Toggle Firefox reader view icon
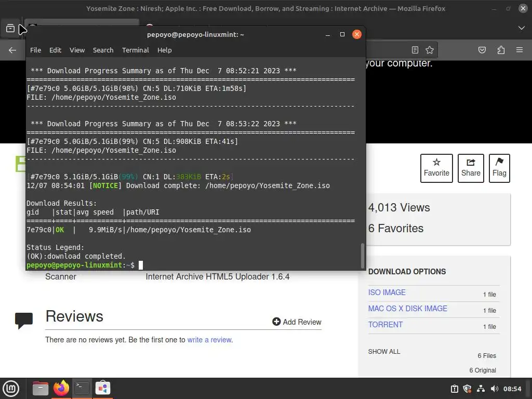Viewport: 532px width, 399px height. tap(415, 50)
